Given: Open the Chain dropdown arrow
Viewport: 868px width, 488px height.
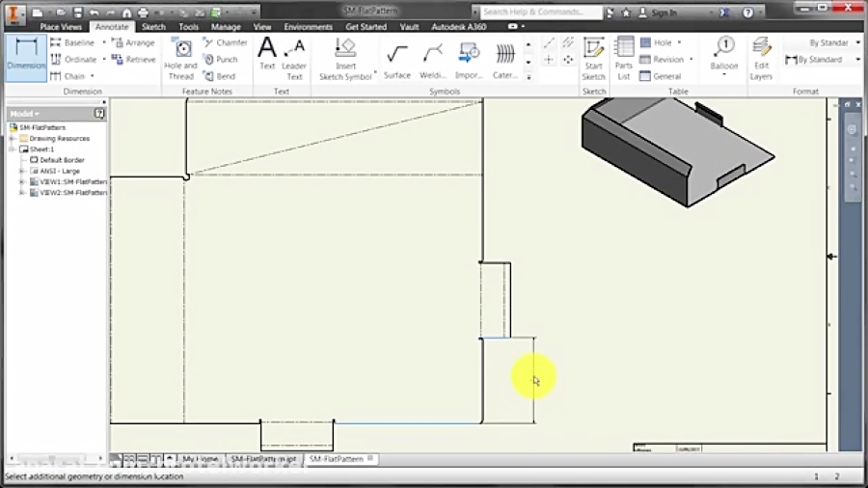Looking at the screenshot, I should [93, 76].
